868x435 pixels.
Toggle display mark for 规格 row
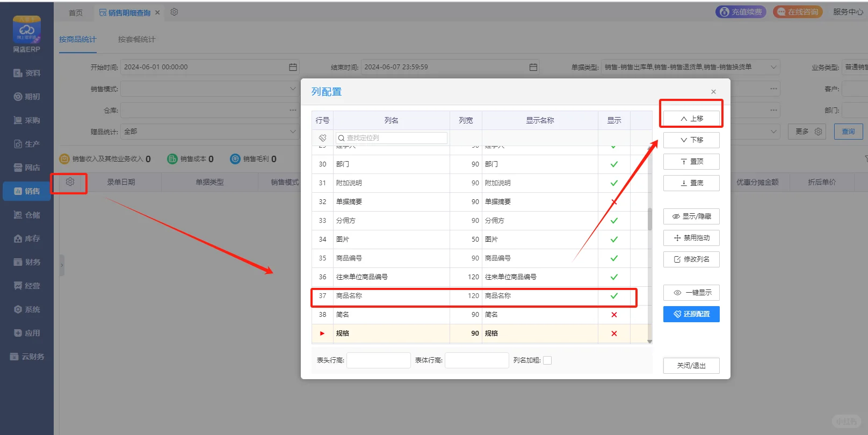click(x=614, y=334)
